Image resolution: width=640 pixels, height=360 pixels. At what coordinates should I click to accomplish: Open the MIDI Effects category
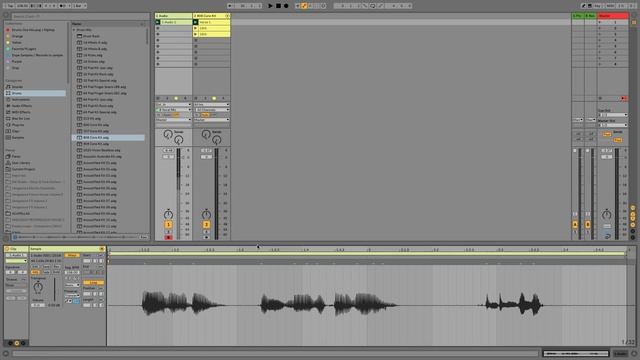(21, 112)
